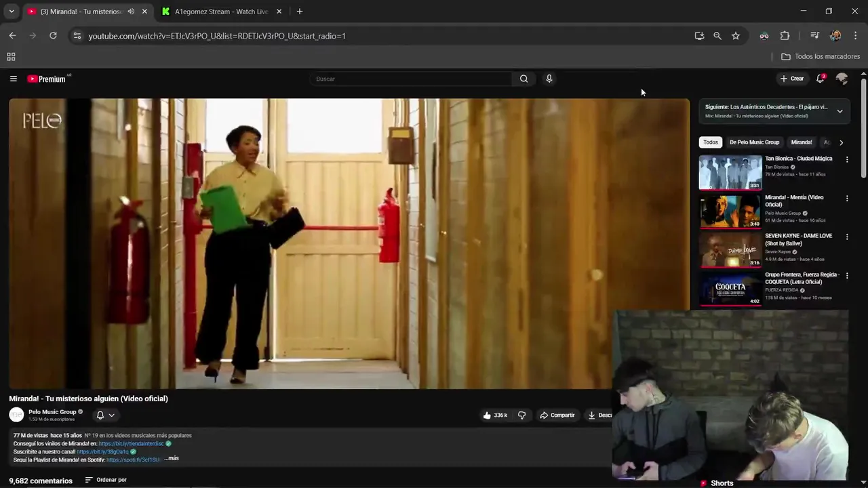Open the media controls music-note icon
This screenshot has width=868, height=488.
[815, 36]
